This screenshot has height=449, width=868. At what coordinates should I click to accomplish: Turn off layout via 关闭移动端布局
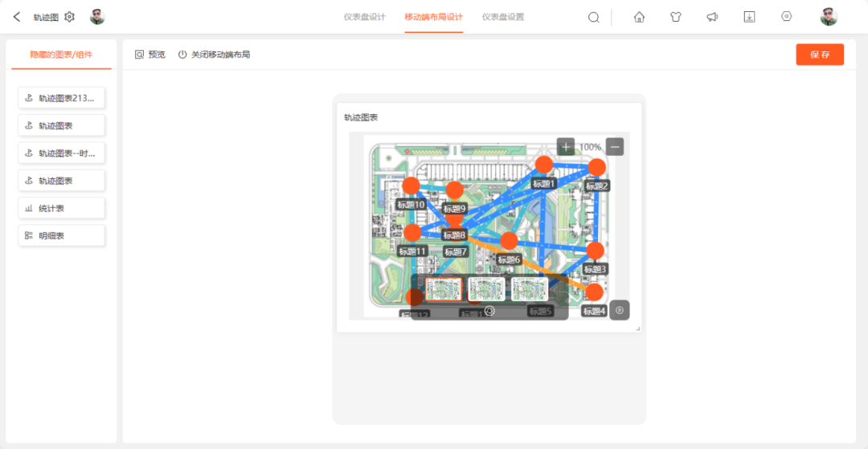215,55
